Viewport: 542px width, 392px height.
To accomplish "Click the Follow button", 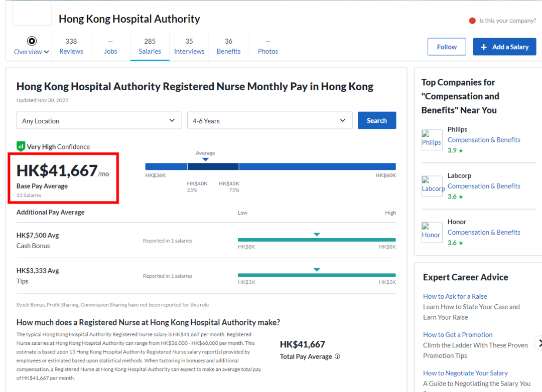I will 447,47.
